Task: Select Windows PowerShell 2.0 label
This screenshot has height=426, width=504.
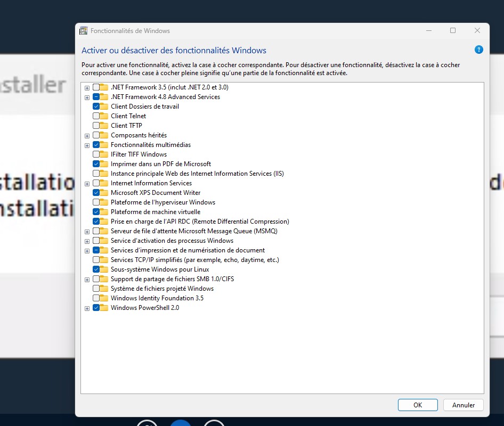Action: [x=145, y=308]
